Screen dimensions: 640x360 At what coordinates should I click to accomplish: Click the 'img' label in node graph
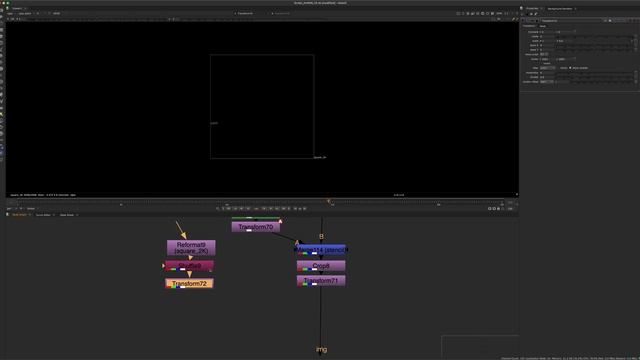[x=322, y=349]
